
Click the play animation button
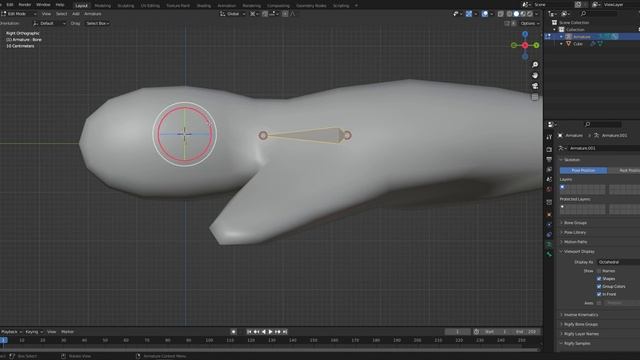(270, 332)
